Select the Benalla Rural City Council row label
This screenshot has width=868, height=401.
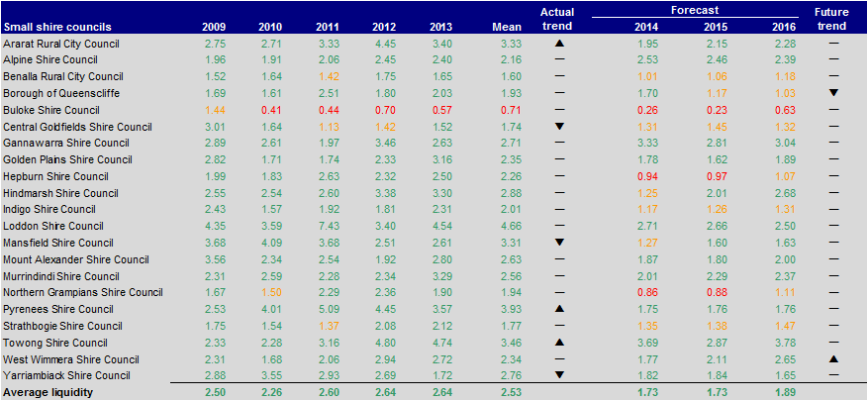[63, 76]
